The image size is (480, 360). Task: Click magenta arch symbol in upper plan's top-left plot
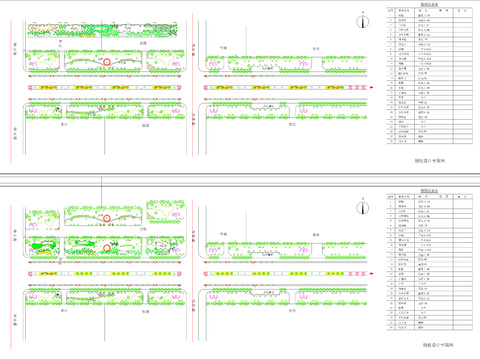pyautogui.click(x=32, y=63)
